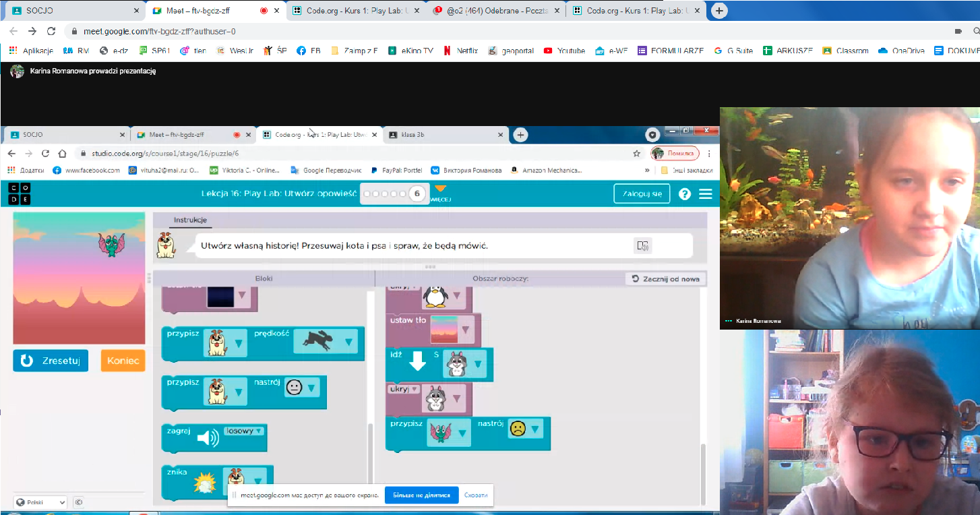Click Більше не ділитися button

422,495
